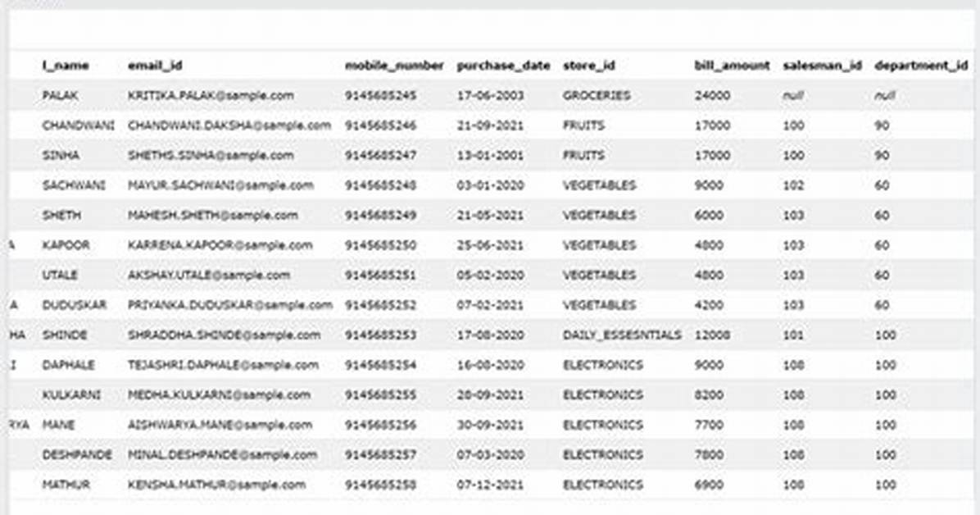Select the DESHPANDE last name cell
Viewport: 980px width, 515px height.
coord(77,455)
